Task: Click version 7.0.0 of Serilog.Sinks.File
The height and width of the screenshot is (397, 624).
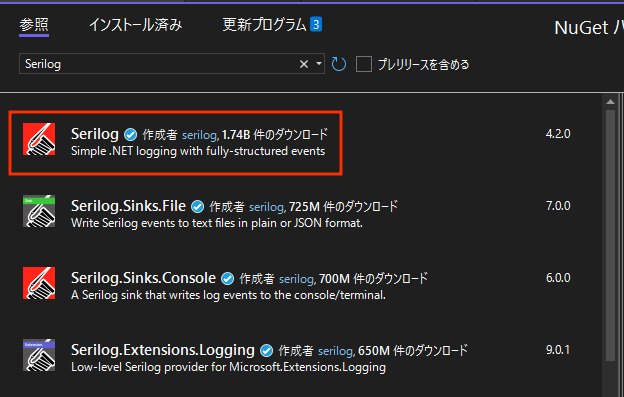Action: tap(558, 206)
